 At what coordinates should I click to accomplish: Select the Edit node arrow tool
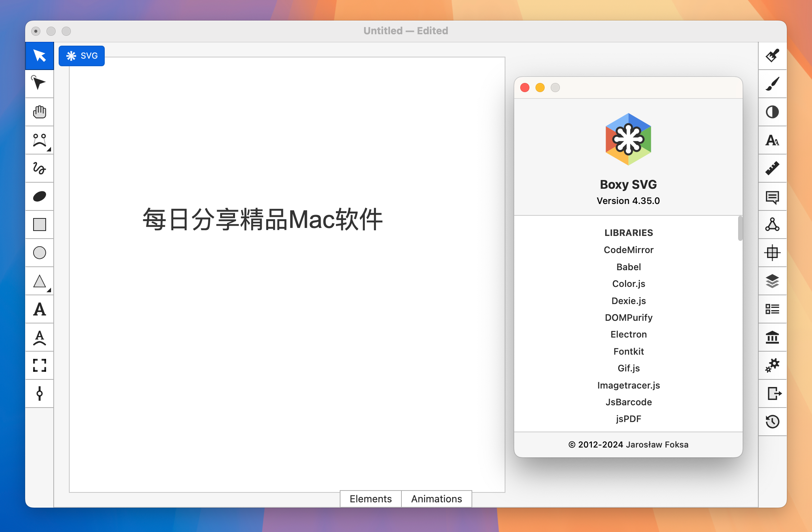click(40, 84)
